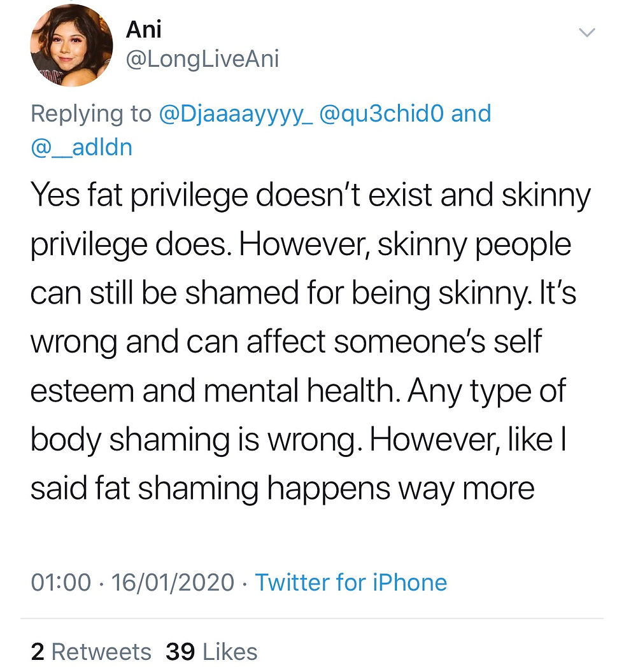The image size is (624, 672).
Task: Click the display name Ani
Action: coord(144,30)
